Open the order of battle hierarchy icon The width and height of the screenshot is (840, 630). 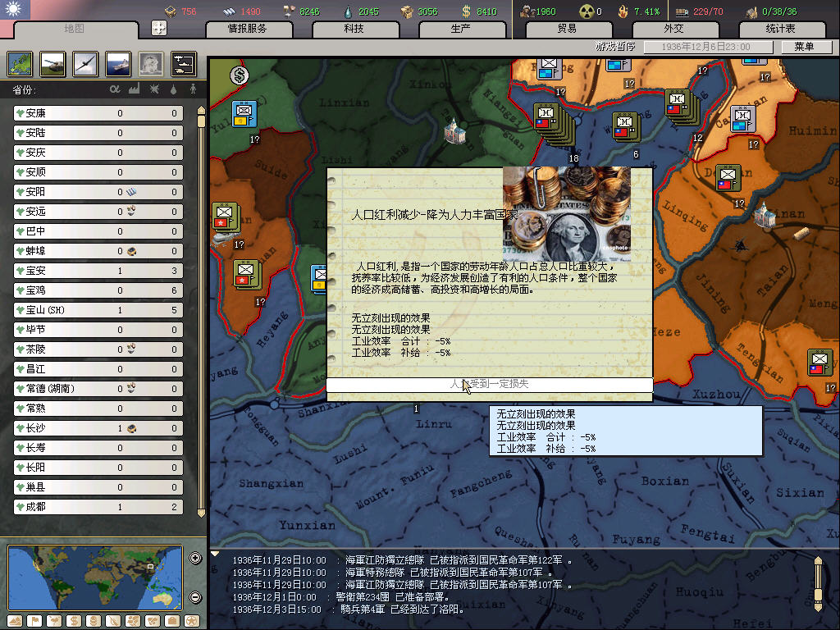[184, 64]
